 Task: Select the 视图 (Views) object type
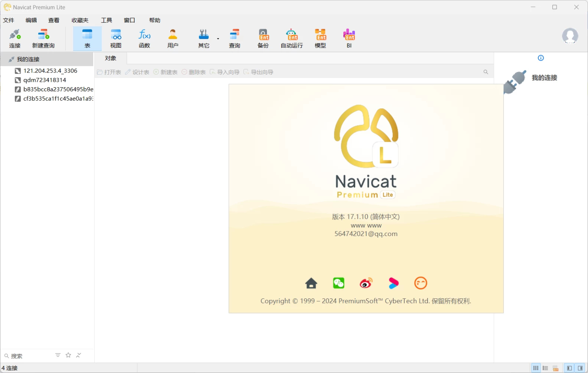pyautogui.click(x=116, y=38)
